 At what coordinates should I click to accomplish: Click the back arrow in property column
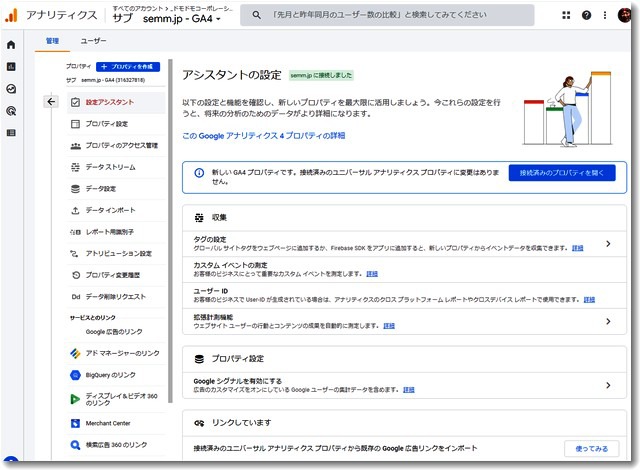[x=51, y=102]
